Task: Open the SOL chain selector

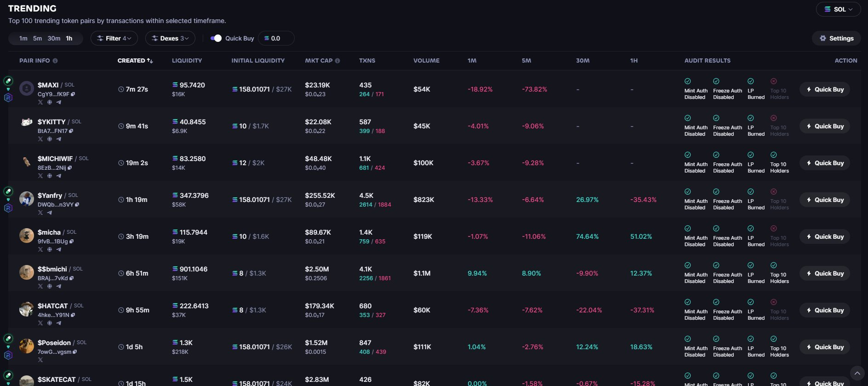Action: (x=838, y=9)
